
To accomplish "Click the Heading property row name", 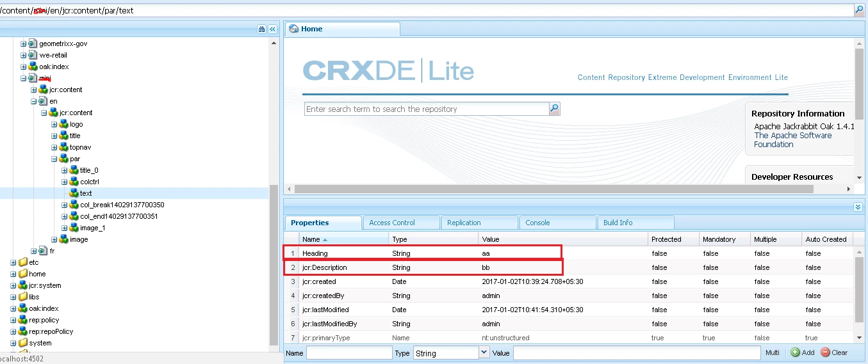I will pyautogui.click(x=315, y=253).
